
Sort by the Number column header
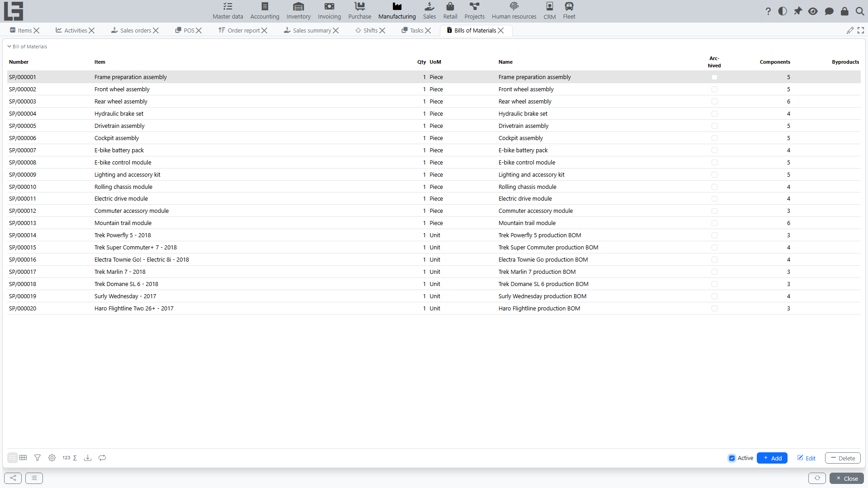[x=19, y=62]
